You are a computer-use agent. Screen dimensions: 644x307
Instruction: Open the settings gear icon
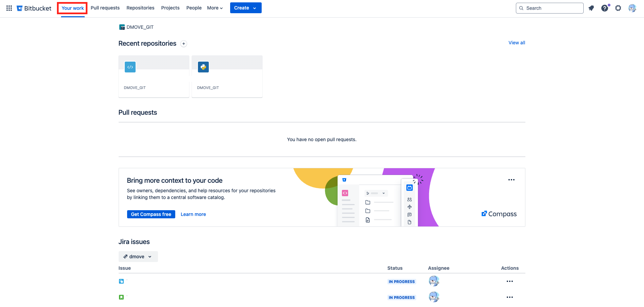click(618, 8)
